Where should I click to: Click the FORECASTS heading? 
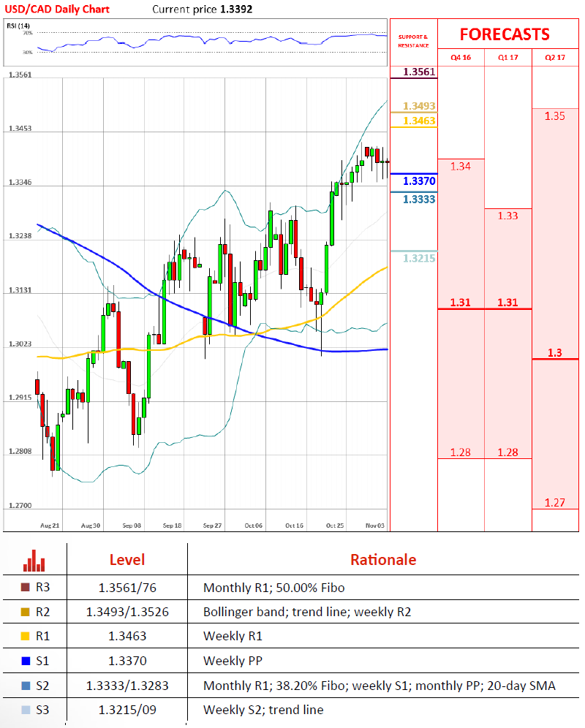tap(505, 34)
